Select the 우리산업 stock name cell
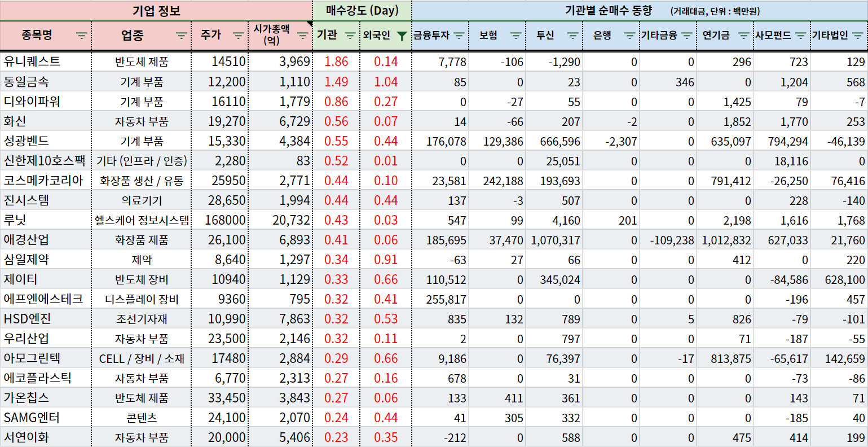 46,338
